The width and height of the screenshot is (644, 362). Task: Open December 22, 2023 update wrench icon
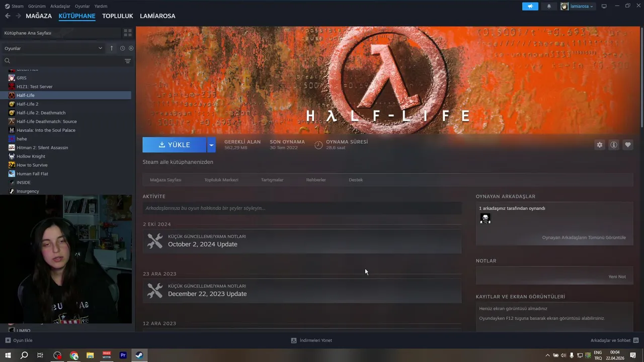(155, 291)
